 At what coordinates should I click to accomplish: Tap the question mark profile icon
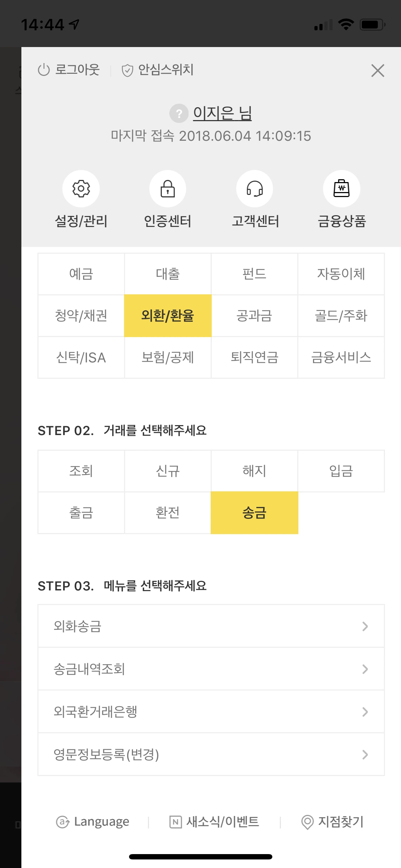point(179,113)
